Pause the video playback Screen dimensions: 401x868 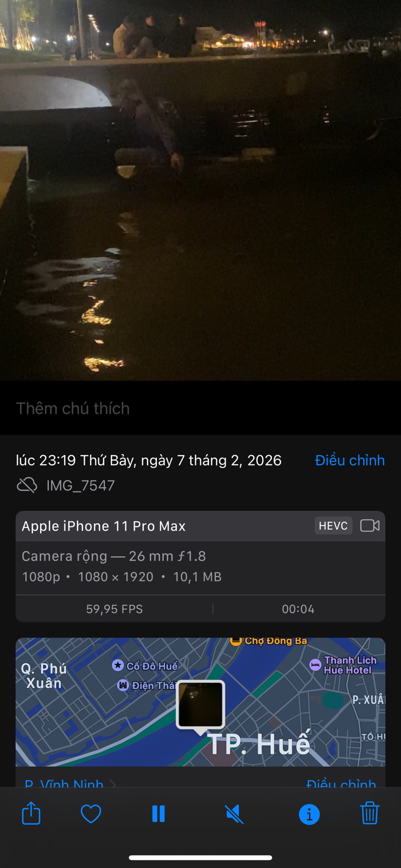coord(158,814)
